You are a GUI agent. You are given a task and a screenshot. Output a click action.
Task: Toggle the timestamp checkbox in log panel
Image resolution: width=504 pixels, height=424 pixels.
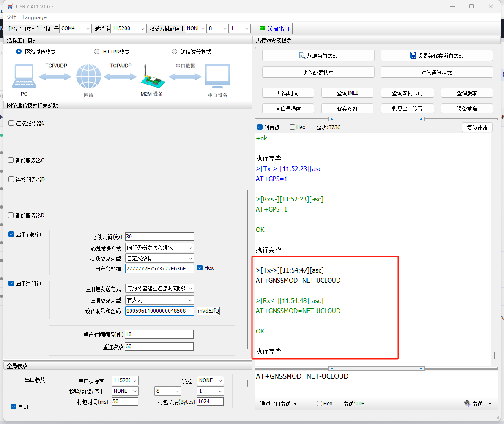[260, 127]
